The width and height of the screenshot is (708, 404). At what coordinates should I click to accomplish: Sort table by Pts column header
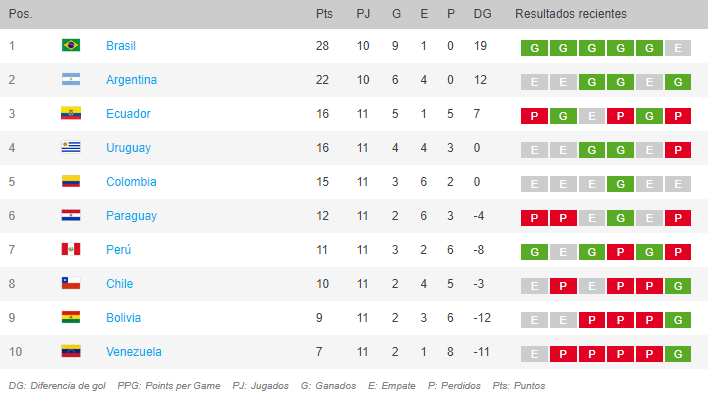point(324,14)
